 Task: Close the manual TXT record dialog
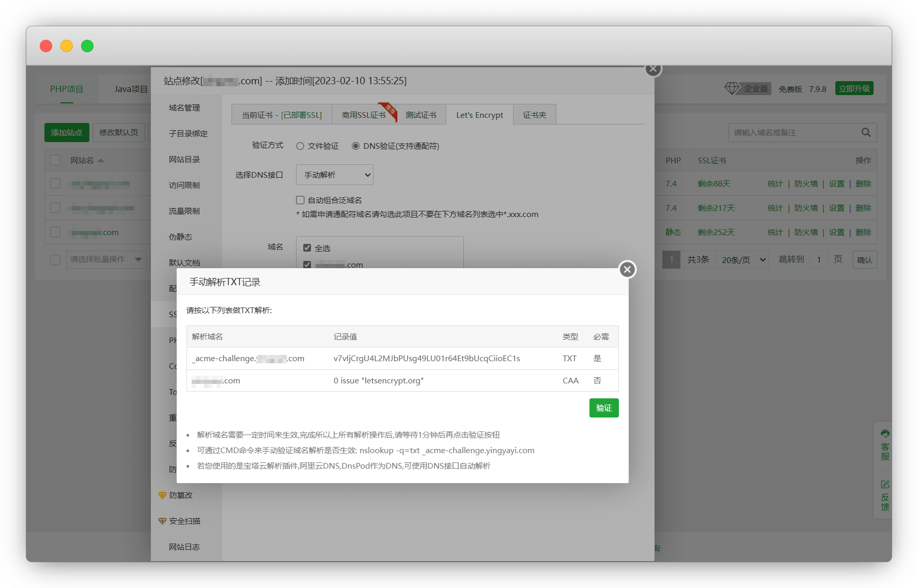[627, 269]
